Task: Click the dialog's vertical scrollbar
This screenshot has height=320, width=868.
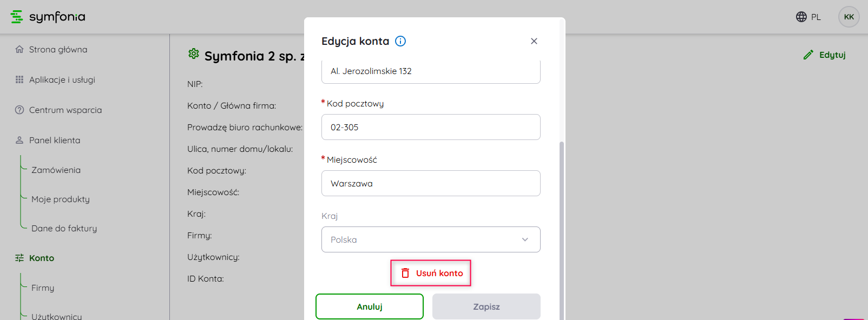Action: (x=562, y=227)
